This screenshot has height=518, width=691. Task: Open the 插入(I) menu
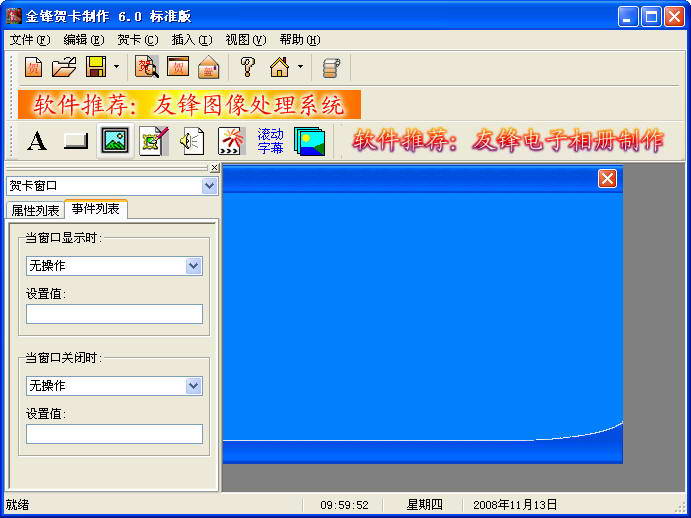coord(191,40)
